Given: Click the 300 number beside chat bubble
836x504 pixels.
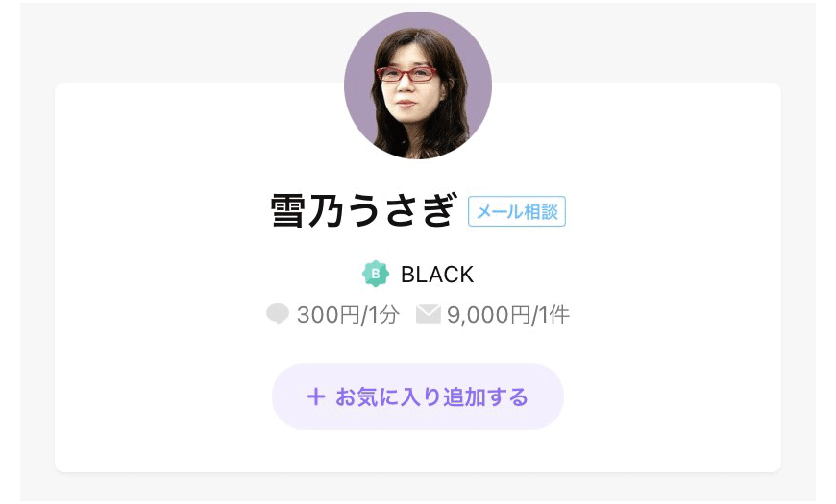Looking at the screenshot, I should coord(318,315).
